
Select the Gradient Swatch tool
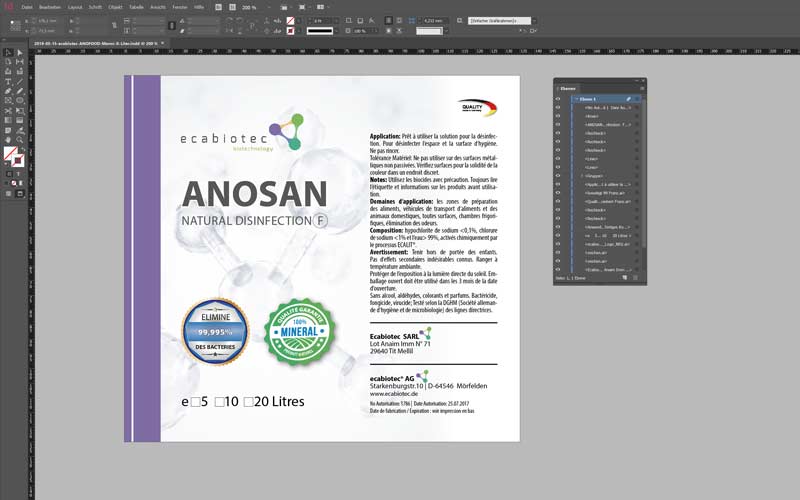pos(8,120)
